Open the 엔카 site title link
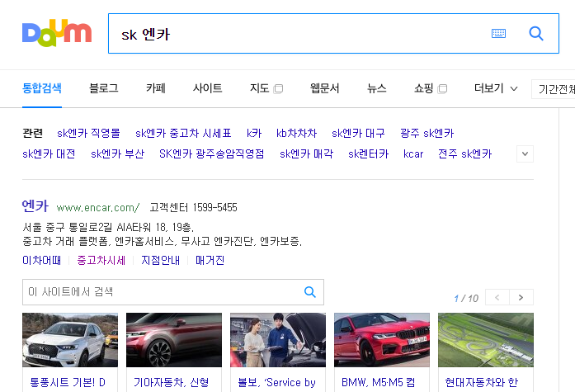575x392 pixels. 35,206
